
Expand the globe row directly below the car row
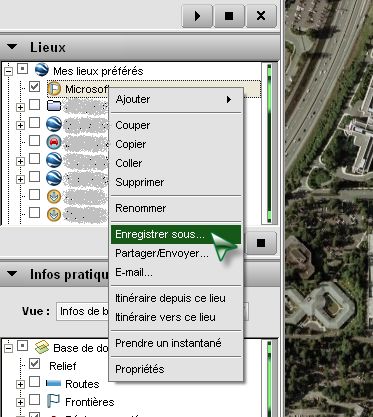(20, 161)
